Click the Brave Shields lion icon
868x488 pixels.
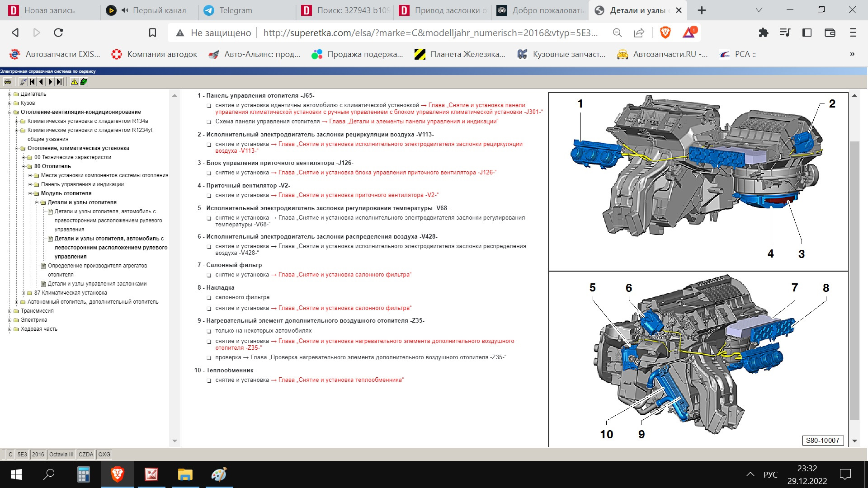[x=665, y=33]
